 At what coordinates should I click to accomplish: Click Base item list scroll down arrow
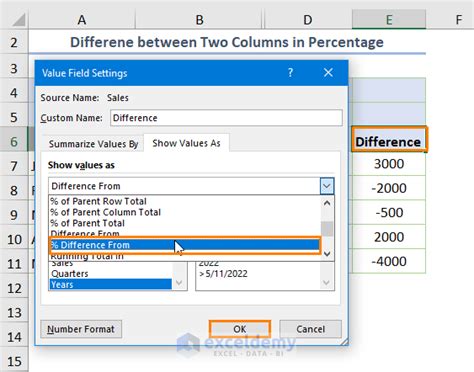tap(326, 283)
